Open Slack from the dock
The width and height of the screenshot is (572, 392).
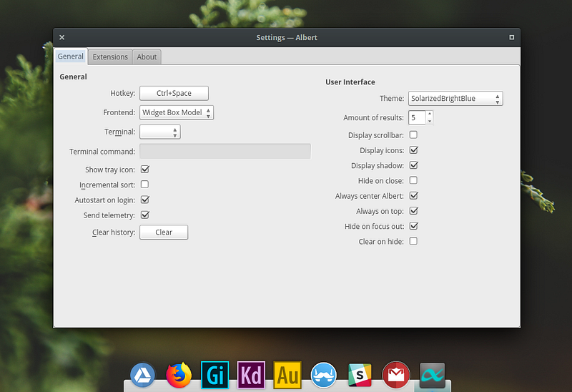(x=360, y=376)
